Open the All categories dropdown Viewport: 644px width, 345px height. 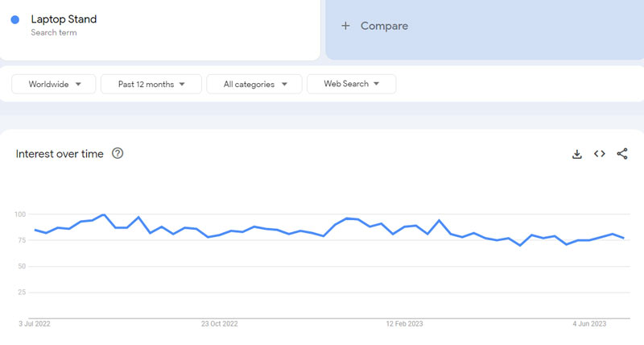254,84
